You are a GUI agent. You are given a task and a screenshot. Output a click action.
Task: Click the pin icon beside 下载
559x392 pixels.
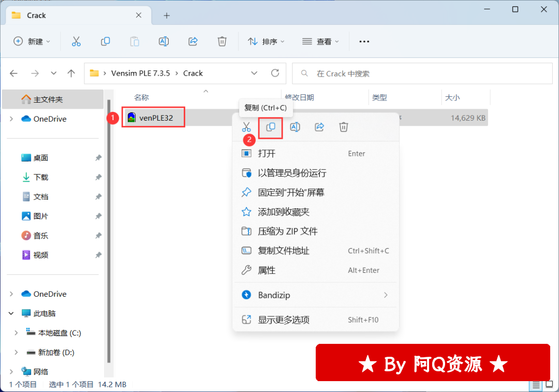(x=98, y=177)
